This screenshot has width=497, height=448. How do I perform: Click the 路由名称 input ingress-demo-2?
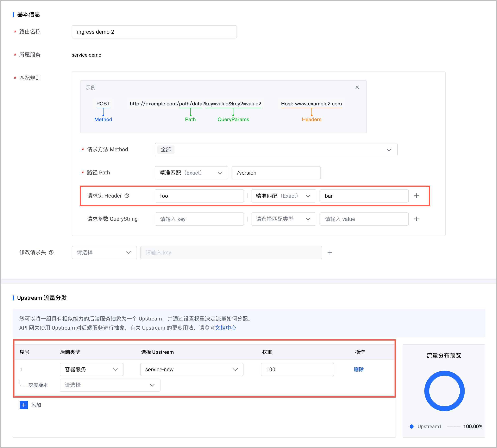point(154,32)
